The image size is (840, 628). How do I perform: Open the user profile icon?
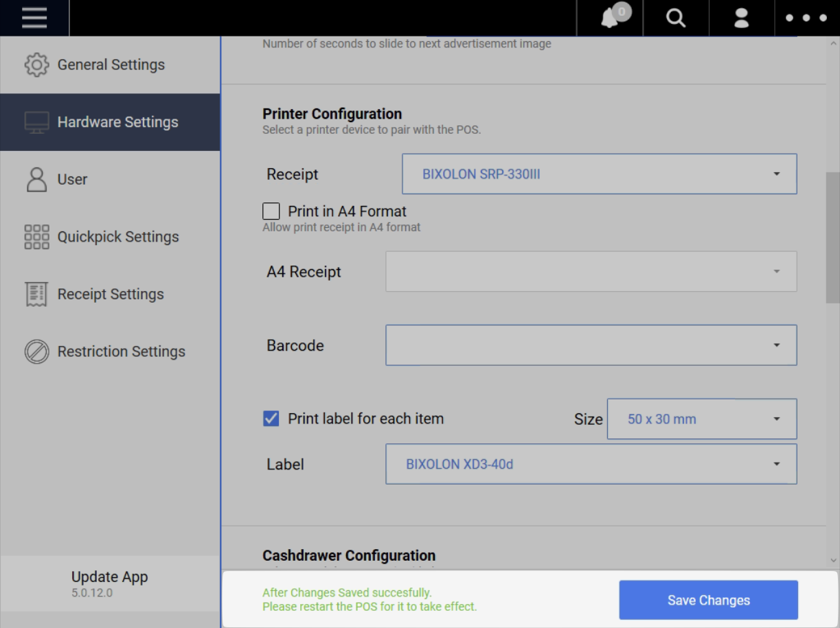tap(742, 19)
